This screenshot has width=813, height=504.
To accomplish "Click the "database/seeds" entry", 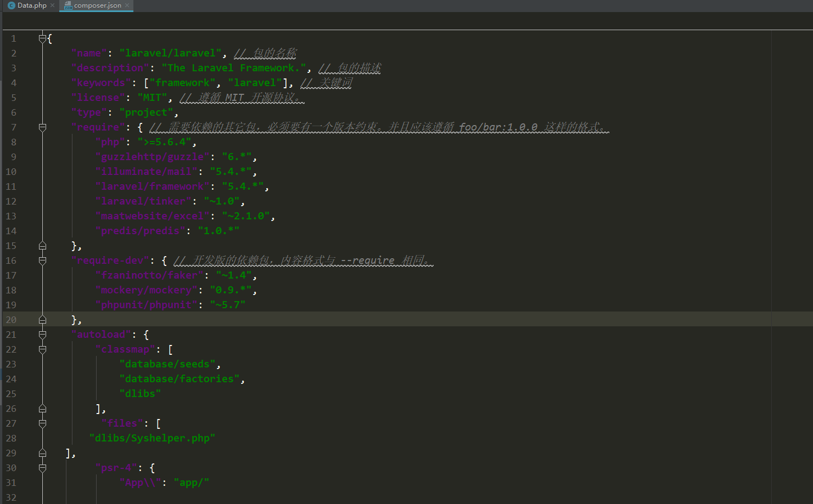I will tap(167, 364).
